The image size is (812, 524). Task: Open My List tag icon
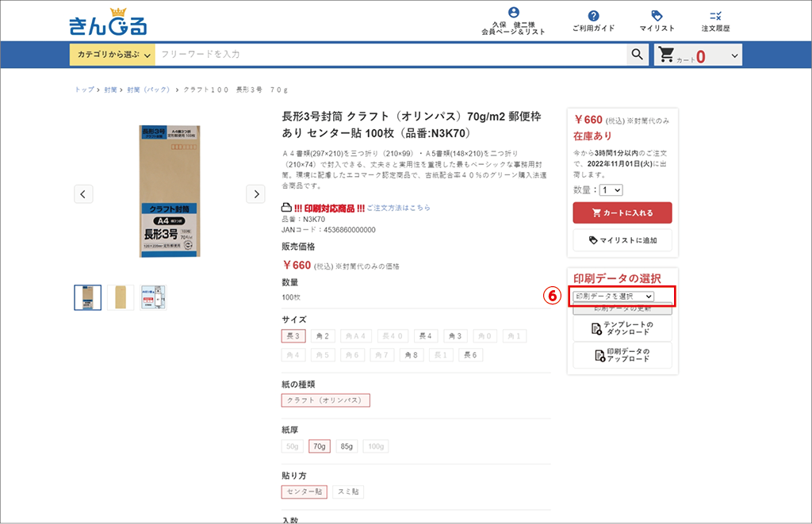tap(657, 16)
